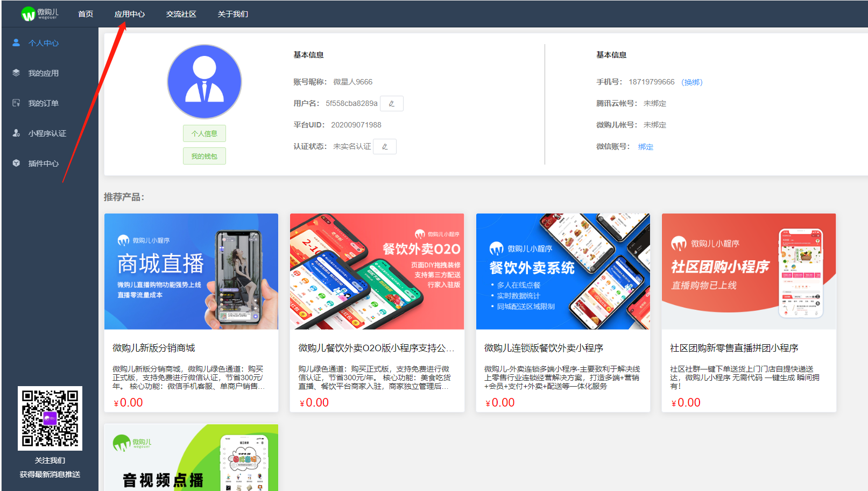Open the 社区团购小程序 product banner
The height and width of the screenshot is (491, 868).
pos(749,272)
